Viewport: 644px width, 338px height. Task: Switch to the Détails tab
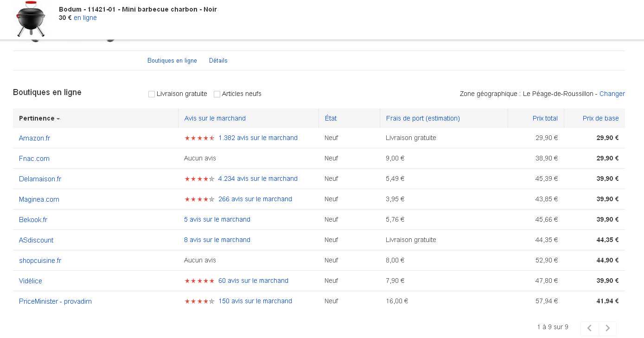218,61
